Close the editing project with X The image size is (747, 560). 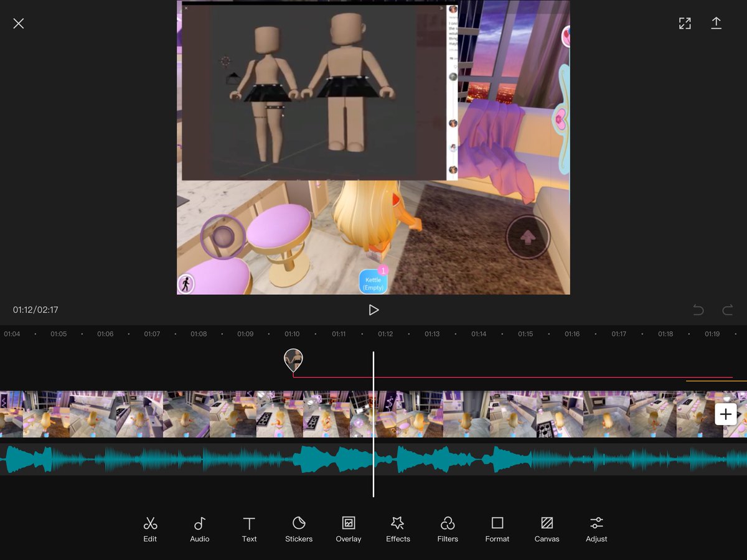tap(19, 24)
